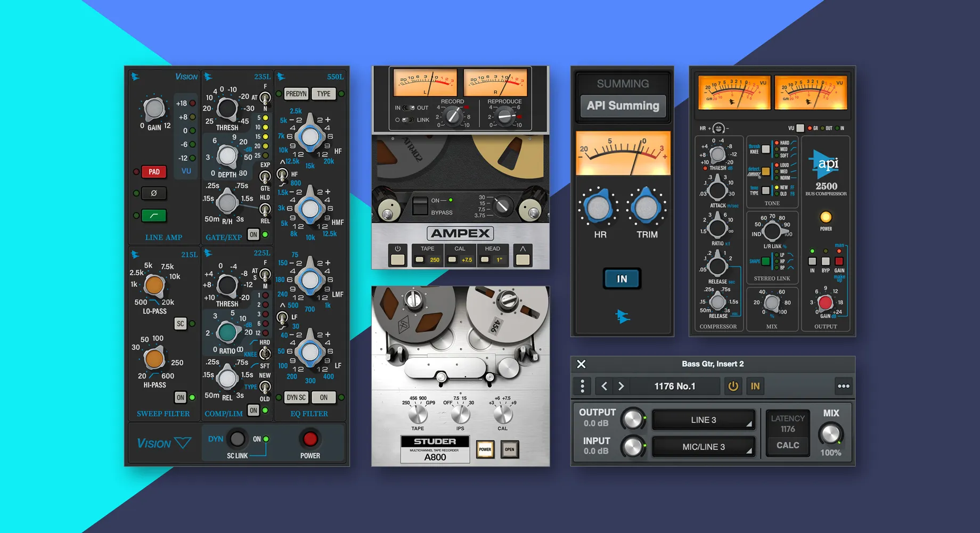Flip the Ampex LINK toggle switch
The height and width of the screenshot is (533, 980).
pyautogui.click(x=408, y=120)
